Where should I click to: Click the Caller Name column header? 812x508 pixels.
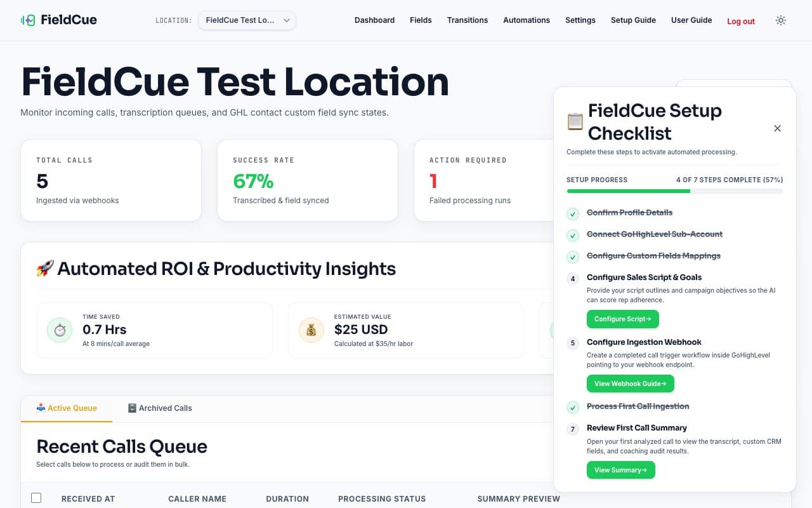coord(197,498)
